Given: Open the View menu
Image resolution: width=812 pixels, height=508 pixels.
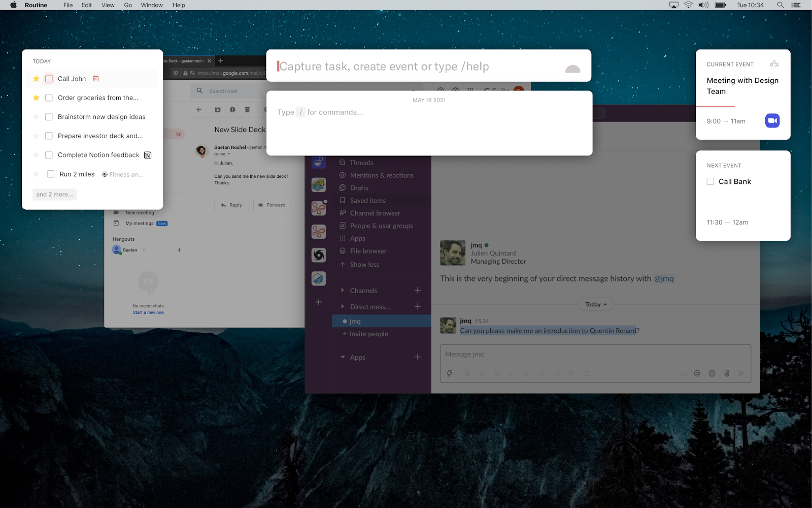Looking at the screenshot, I should click(x=108, y=5).
